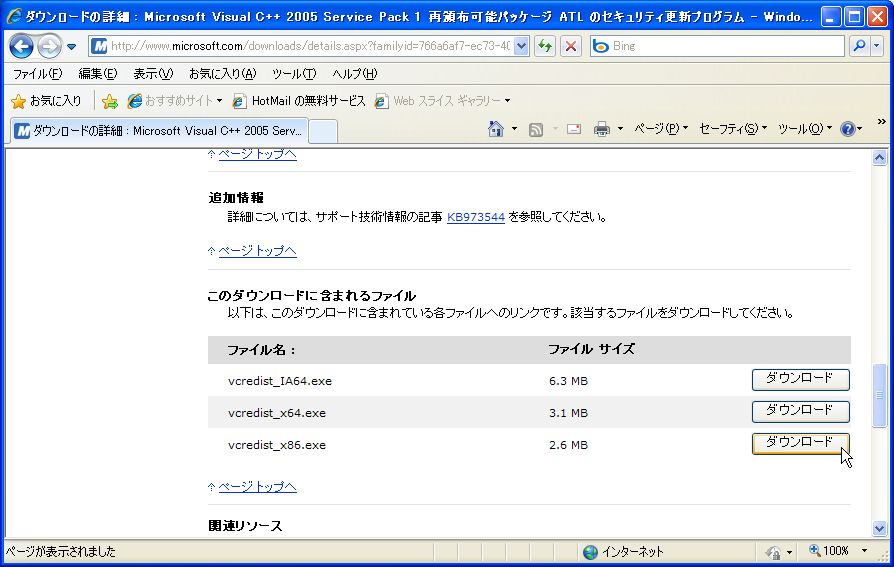Select vcredist_x86.exe file name text

(x=277, y=445)
